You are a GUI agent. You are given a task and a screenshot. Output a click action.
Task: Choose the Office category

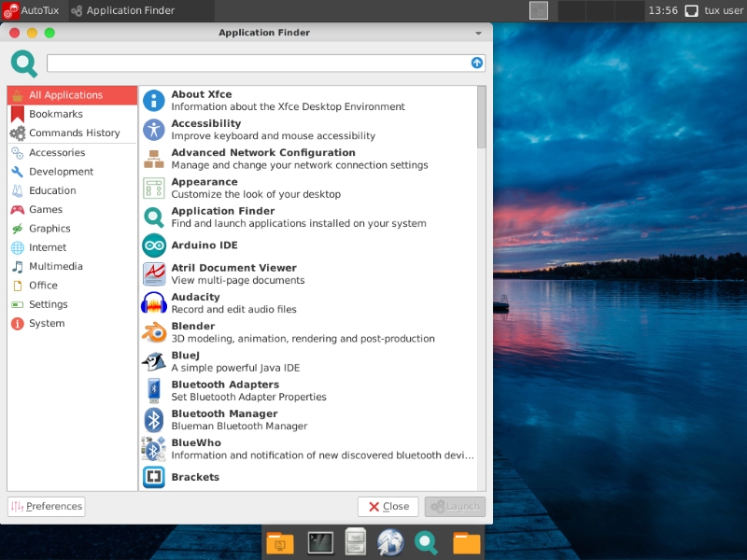click(73, 286)
